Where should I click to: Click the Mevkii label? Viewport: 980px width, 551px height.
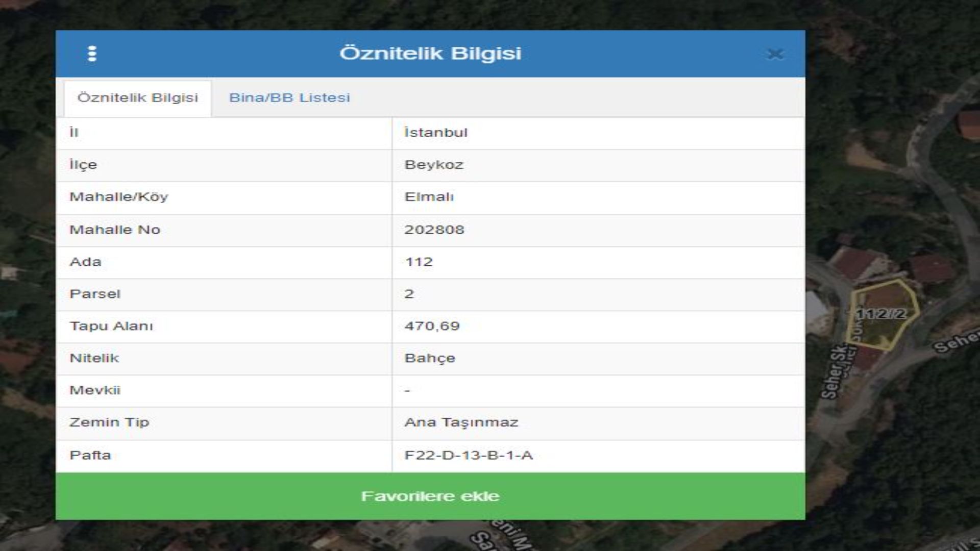(95, 390)
